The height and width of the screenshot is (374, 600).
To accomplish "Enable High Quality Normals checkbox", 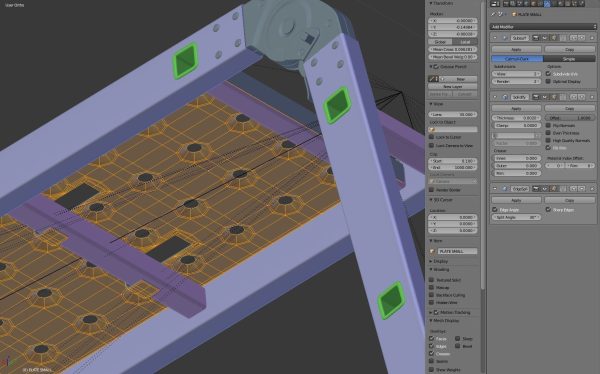I will (x=548, y=140).
